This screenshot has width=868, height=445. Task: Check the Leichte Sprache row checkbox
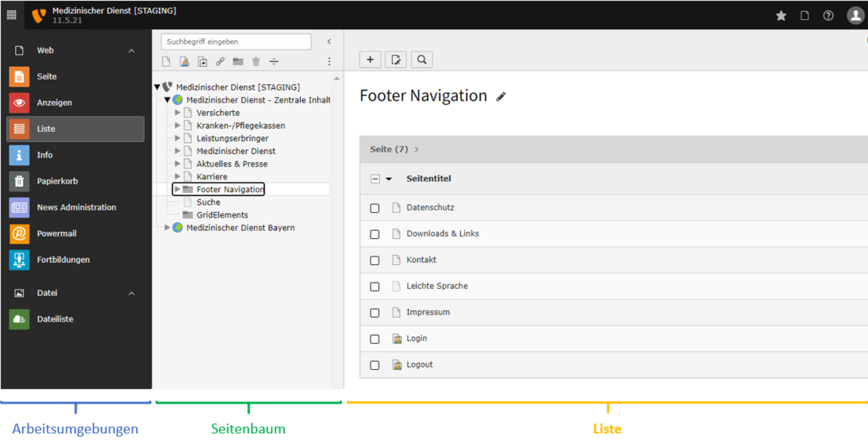375,287
